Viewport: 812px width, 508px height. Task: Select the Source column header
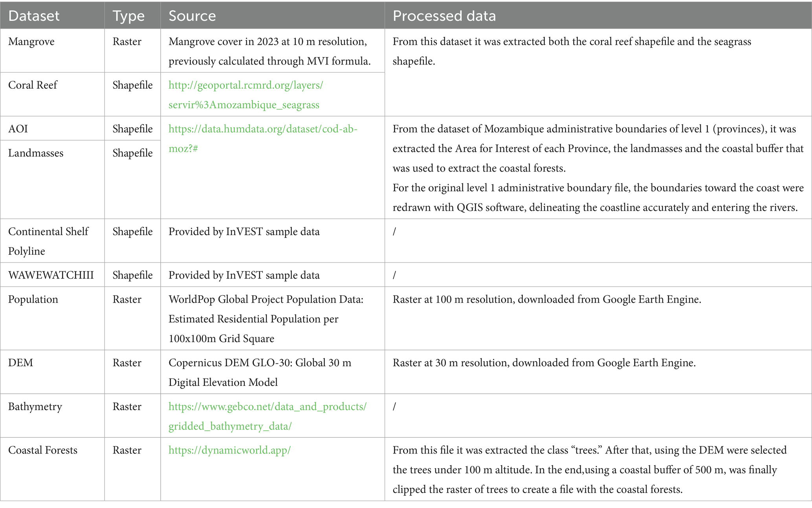tap(192, 16)
